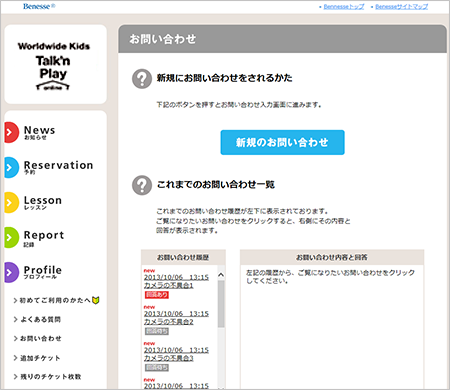Open the Benesseサイトマップ link
The image size is (450, 390).
coord(401,7)
